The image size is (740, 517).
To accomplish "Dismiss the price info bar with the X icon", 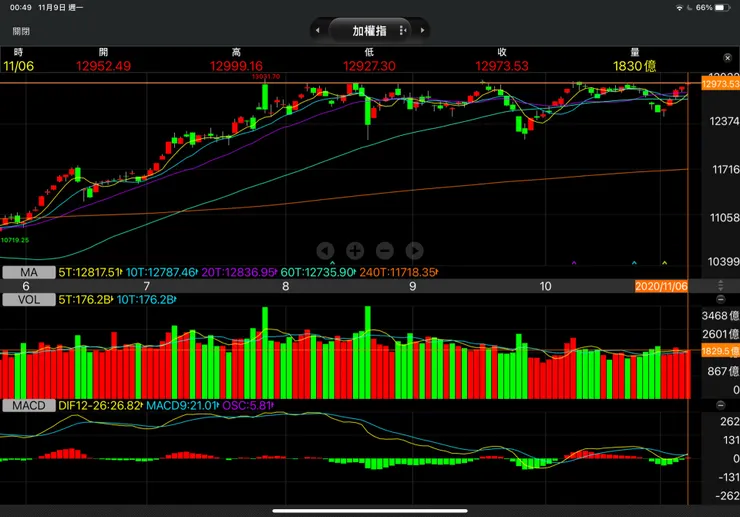I will [x=727, y=58].
